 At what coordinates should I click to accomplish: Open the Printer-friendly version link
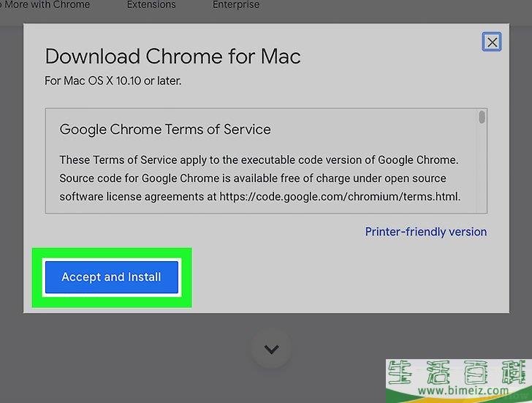pyautogui.click(x=426, y=232)
